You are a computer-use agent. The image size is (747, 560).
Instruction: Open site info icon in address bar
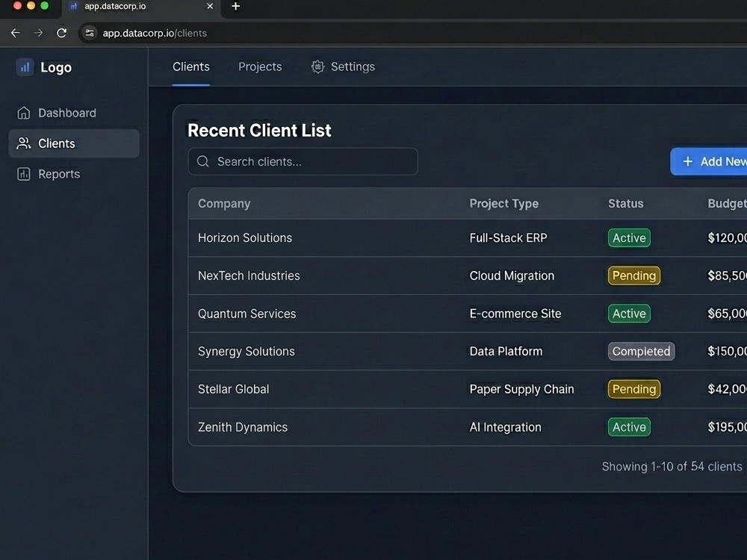[x=89, y=33]
